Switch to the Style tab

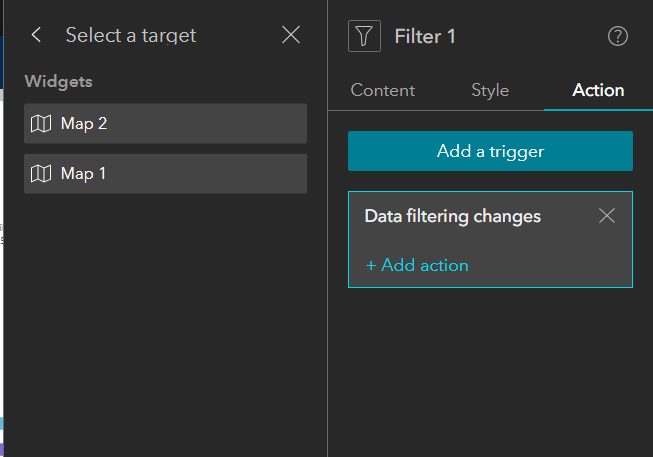[490, 90]
